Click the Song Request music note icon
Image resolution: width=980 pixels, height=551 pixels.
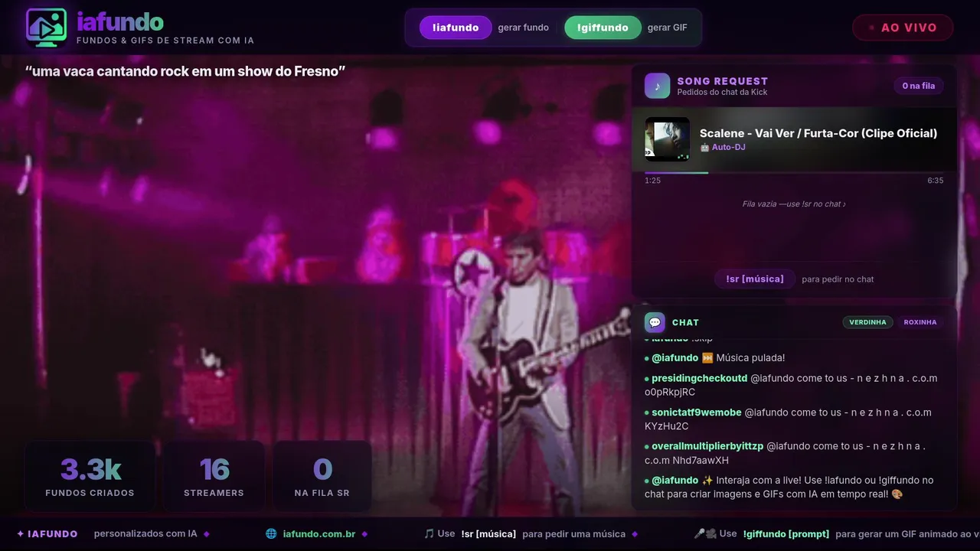pyautogui.click(x=657, y=86)
